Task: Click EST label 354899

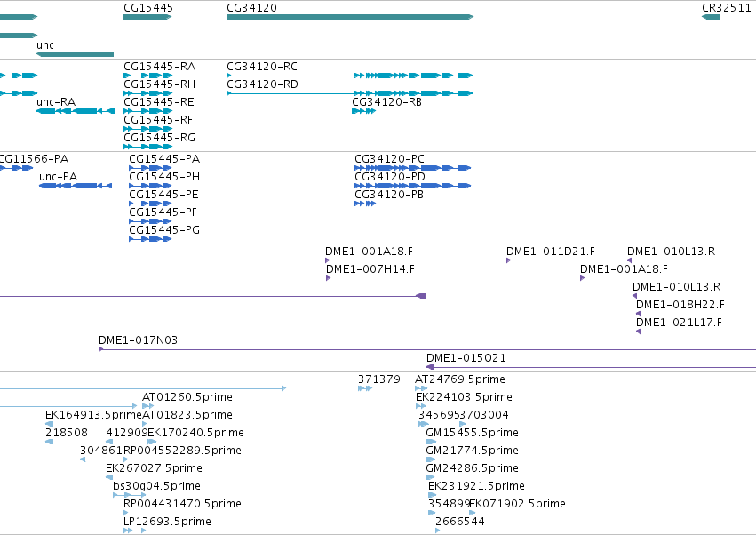Action: tap(449, 505)
